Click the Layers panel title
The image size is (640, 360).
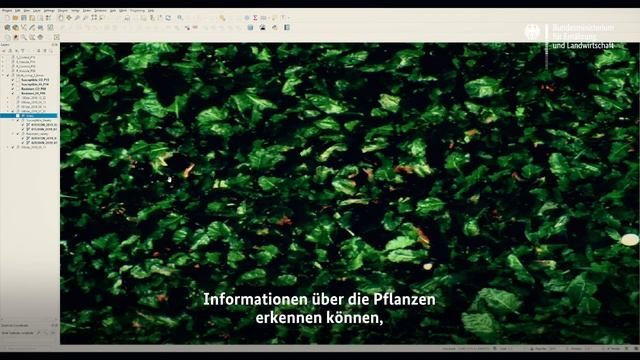tap(5, 44)
